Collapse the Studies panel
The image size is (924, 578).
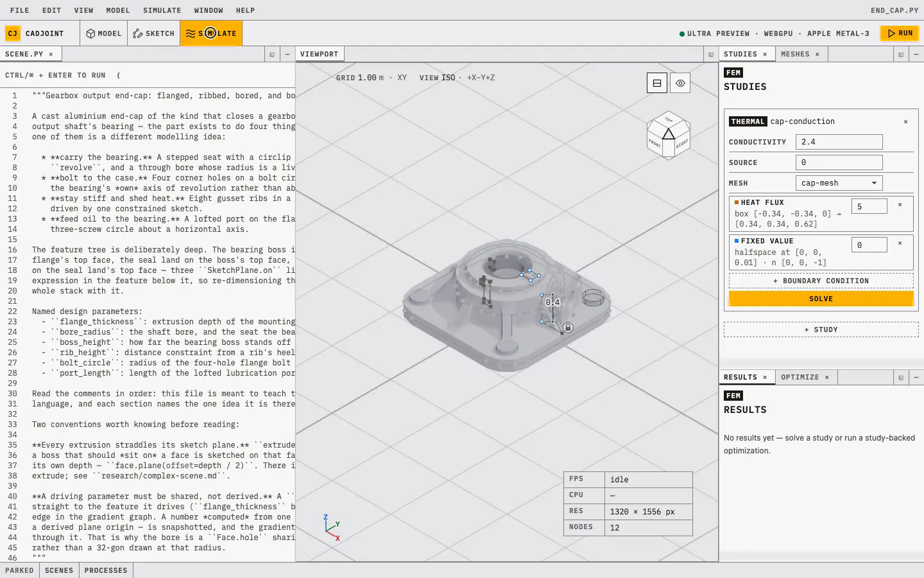[x=916, y=55]
